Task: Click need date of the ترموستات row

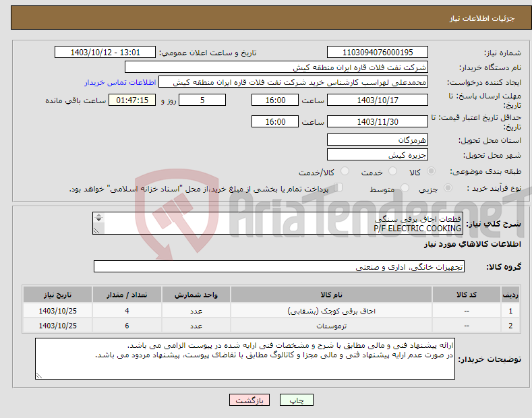Action: [58, 326]
